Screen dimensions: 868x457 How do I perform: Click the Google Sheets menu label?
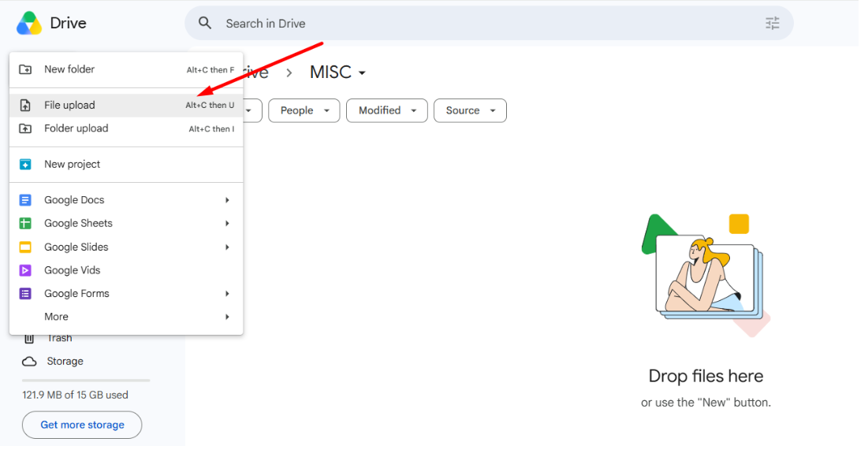click(78, 224)
